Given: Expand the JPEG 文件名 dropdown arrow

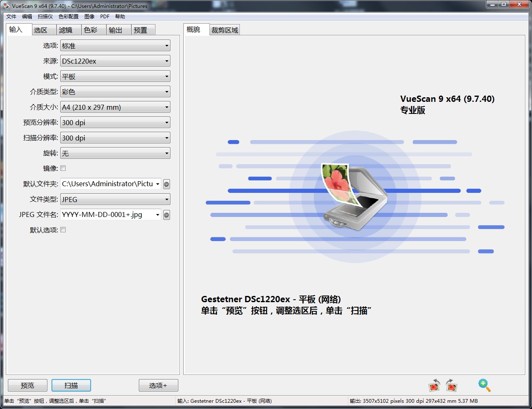Looking at the screenshot, I should [158, 215].
